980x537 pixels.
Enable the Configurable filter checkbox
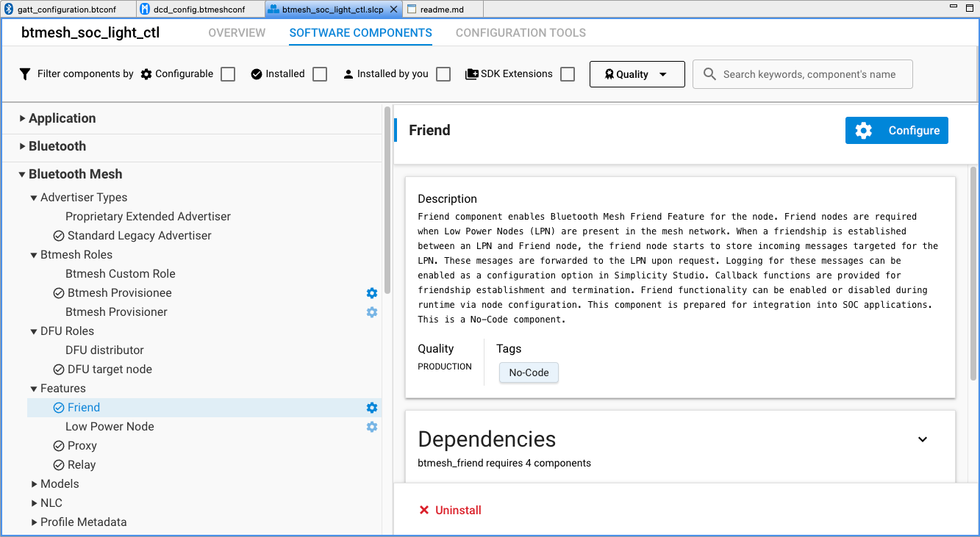coord(227,73)
